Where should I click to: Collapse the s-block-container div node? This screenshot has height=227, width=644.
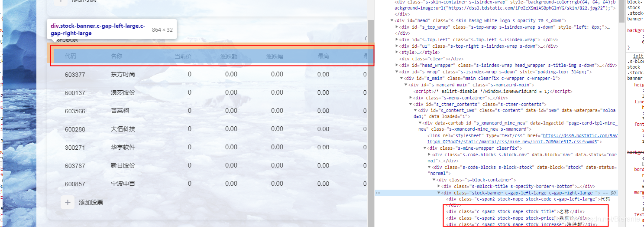coord(434,180)
